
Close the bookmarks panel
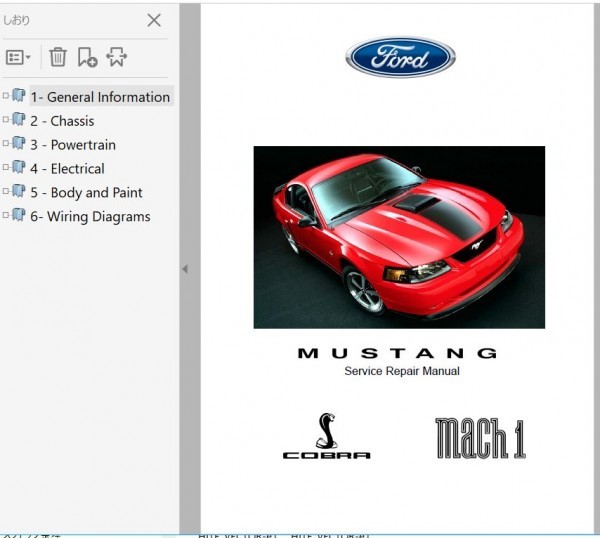click(x=154, y=20)
